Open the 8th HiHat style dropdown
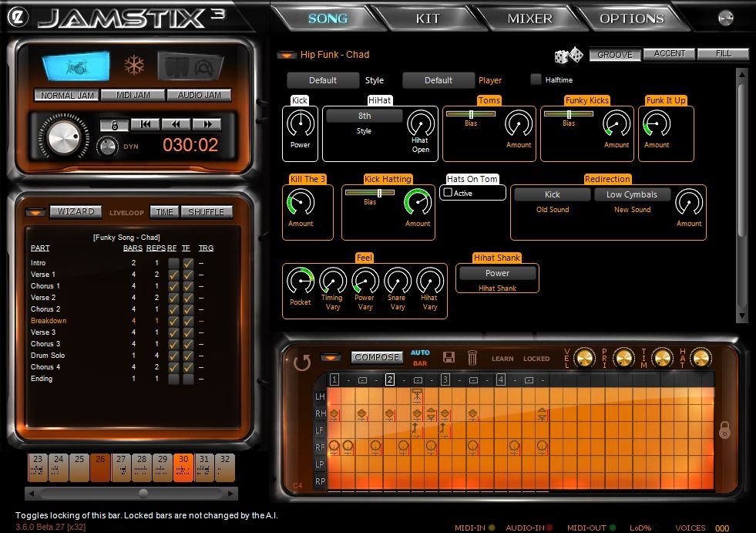The height and width of the screenshot is (533, 756). click(x=363, y=115)
